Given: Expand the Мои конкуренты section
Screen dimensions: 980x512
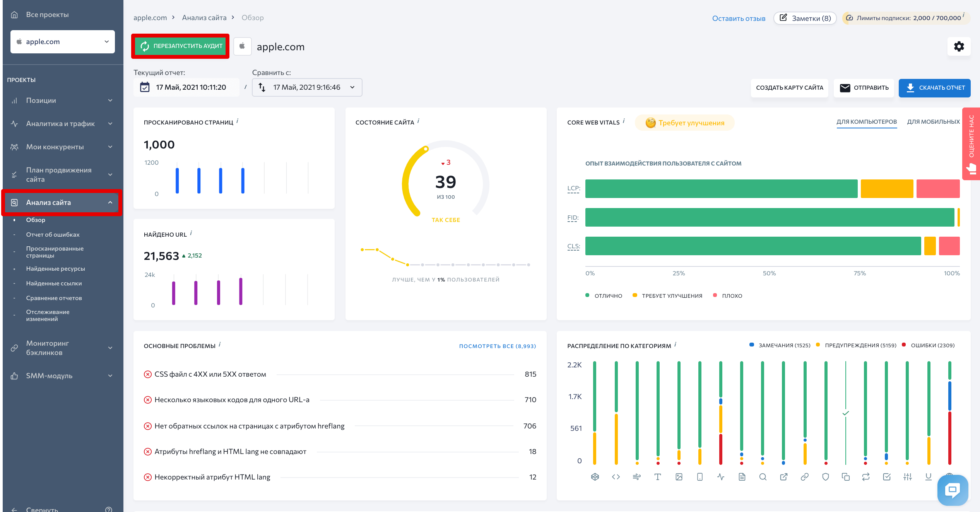Looking at the screenshot, I should click(62, 147).
